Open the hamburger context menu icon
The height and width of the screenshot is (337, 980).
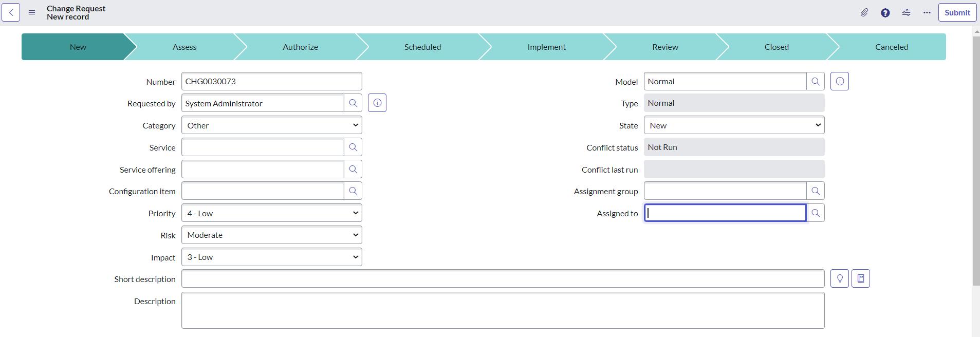32,12
